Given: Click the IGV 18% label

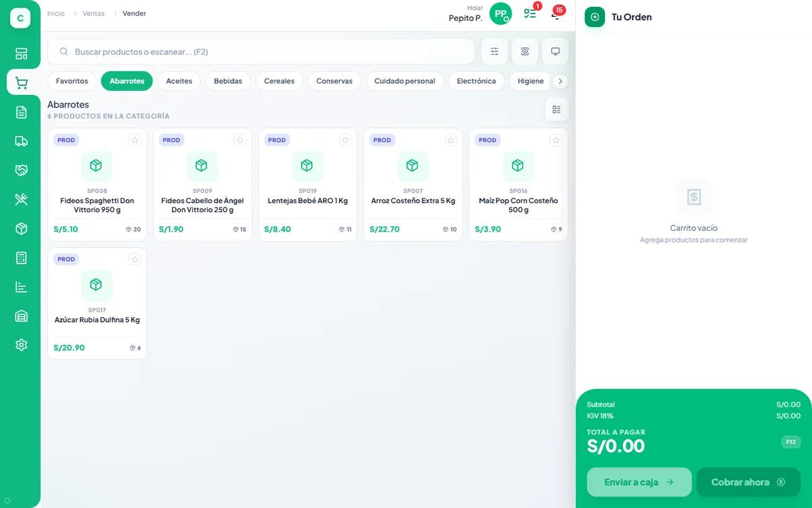Looking at the screenshot, I should point(600,416).
